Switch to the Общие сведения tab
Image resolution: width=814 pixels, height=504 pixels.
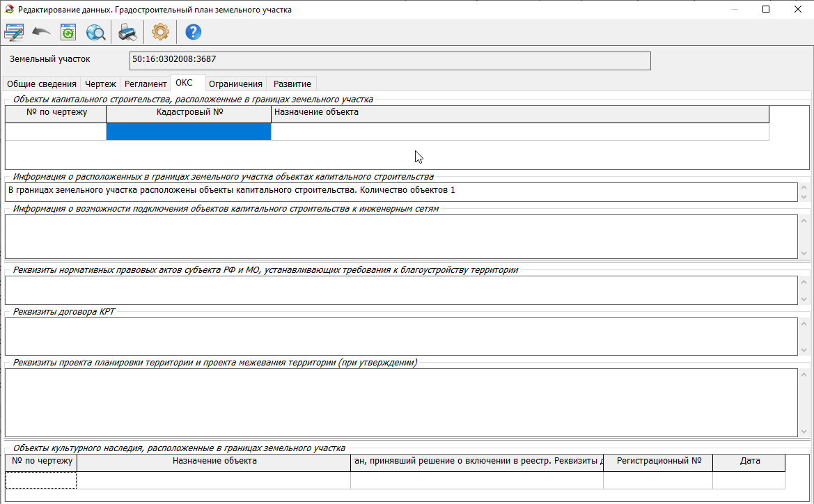pyautogui.click(x=42, y=84)
